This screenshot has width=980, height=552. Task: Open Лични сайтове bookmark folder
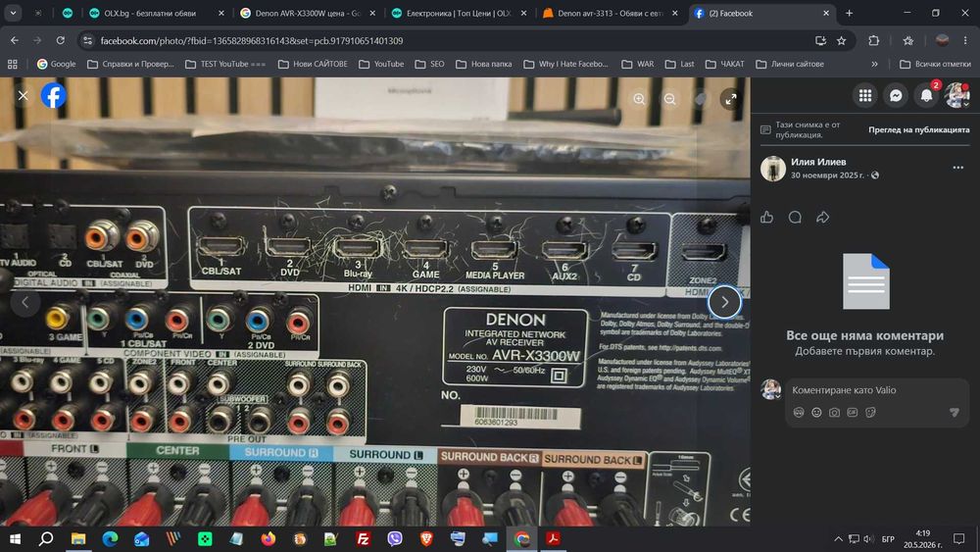pyautogui.click(x=790, y=64)
